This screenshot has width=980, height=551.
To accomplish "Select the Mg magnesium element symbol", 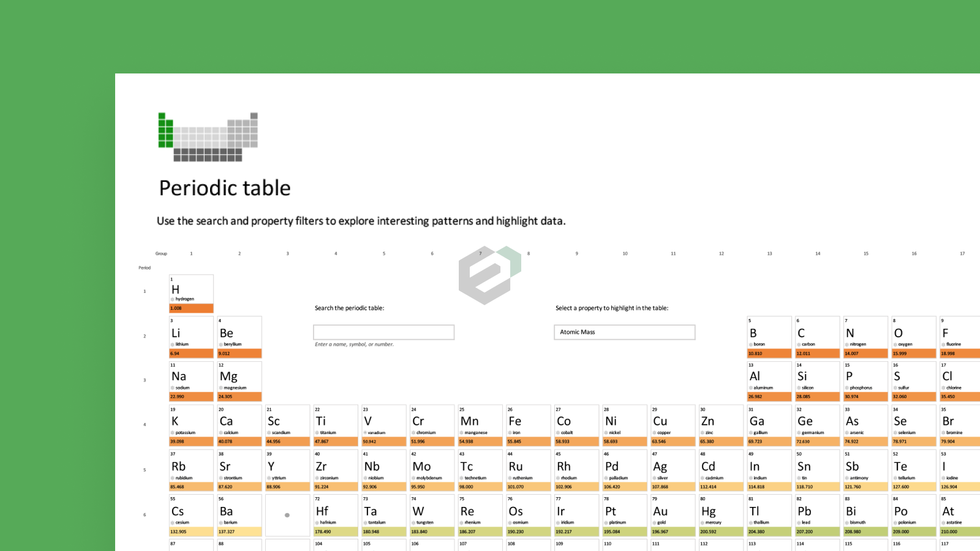I will [x=228, y=377].
